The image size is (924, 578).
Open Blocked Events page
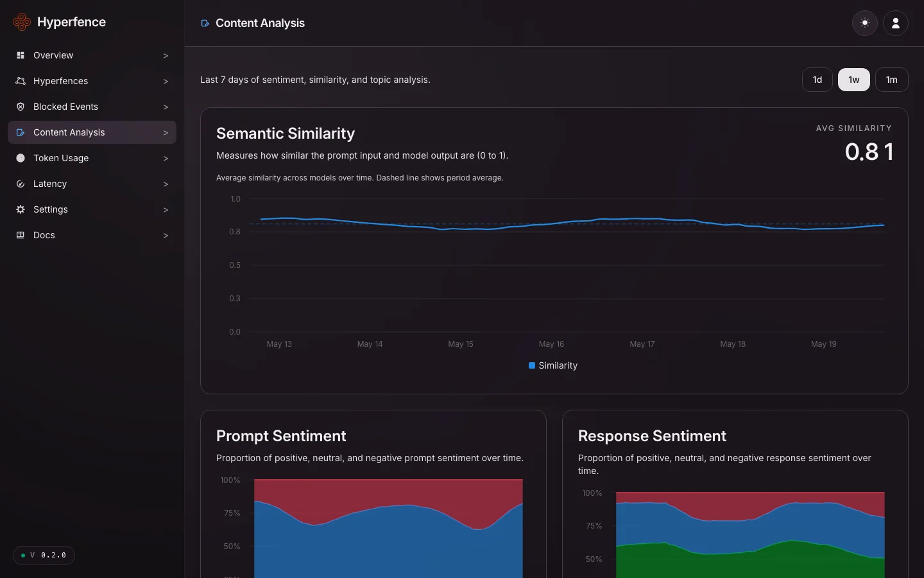coord(92,107)
